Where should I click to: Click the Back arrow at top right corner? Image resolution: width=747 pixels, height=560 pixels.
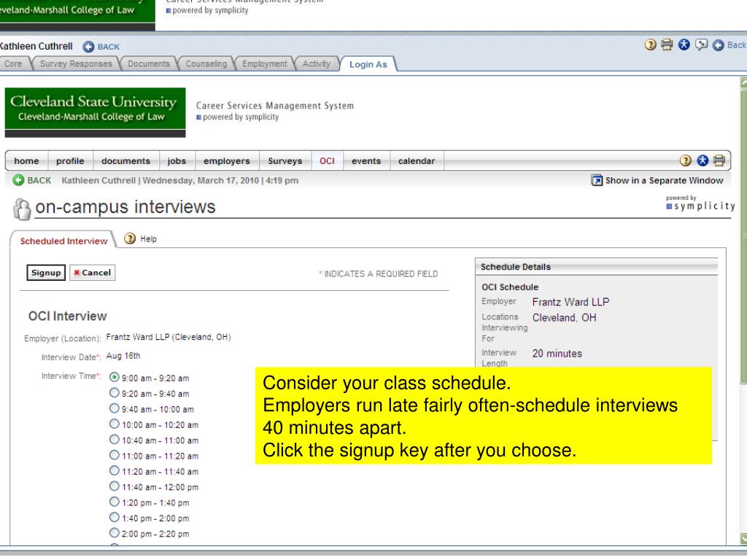719,45
